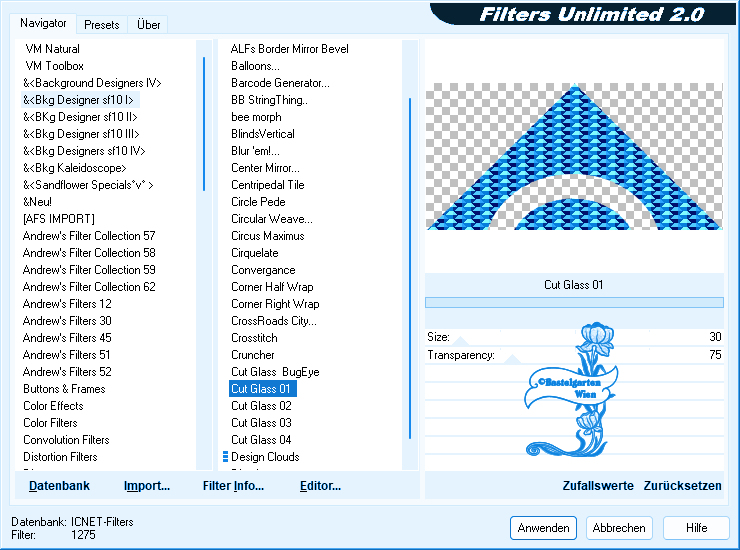Select Buttons & Frames category

click(x=64, y=389)
